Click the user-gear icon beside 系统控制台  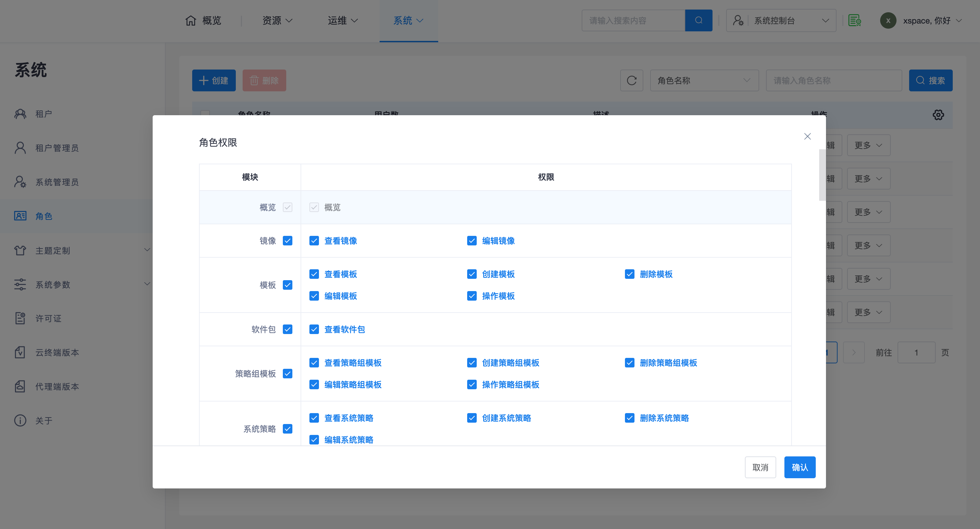(738, 20)
